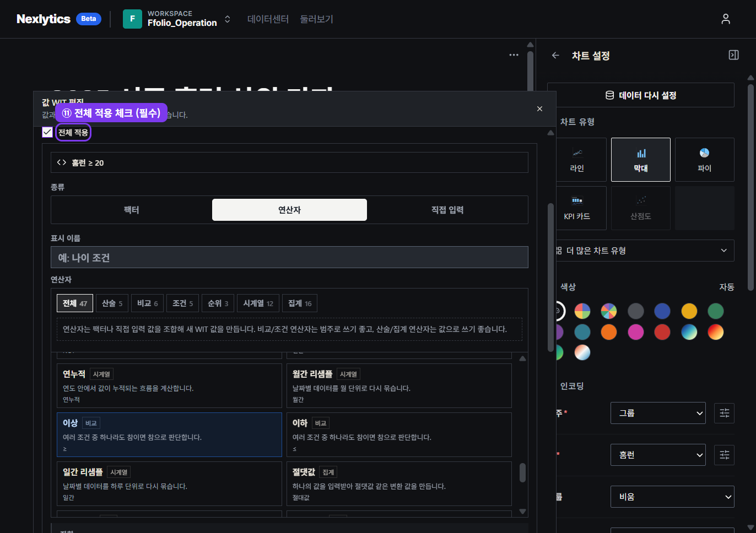Image resolution: width=756 pixels, height=533 pixels.
Task: Click 데이터 다시 설정 button
Action: 641,95
